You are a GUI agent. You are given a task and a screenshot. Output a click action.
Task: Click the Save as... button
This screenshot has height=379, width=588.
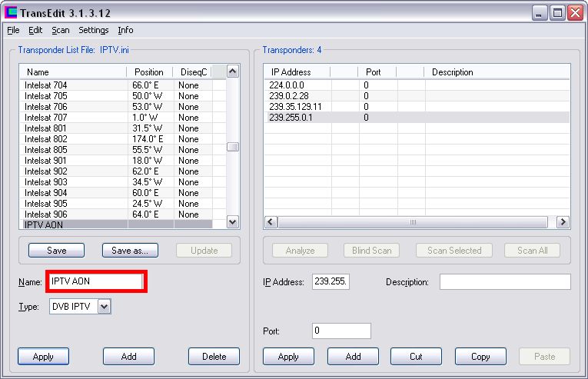click(x=130, y=251)
